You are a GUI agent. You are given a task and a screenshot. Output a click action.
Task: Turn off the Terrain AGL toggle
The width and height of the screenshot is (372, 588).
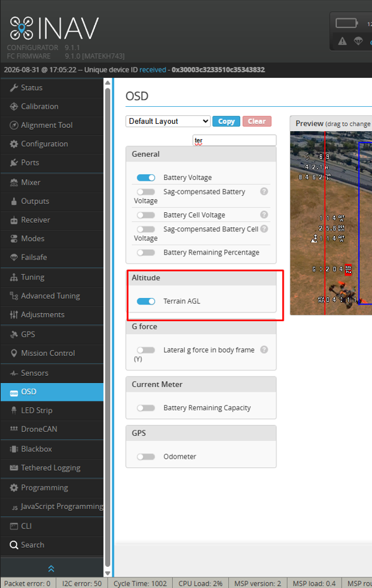point(146,301)
